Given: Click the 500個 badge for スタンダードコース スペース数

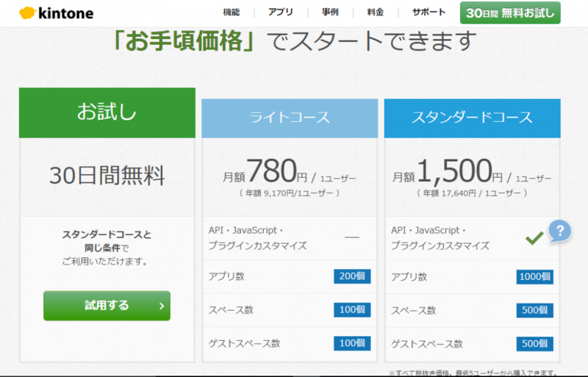Looking at the screenshot, I should click(535, 310).
